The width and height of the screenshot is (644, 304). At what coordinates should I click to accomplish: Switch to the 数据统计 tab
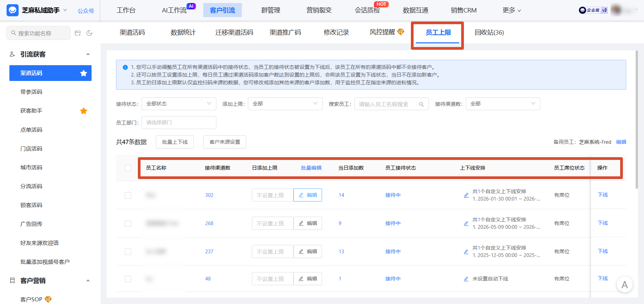183,32
